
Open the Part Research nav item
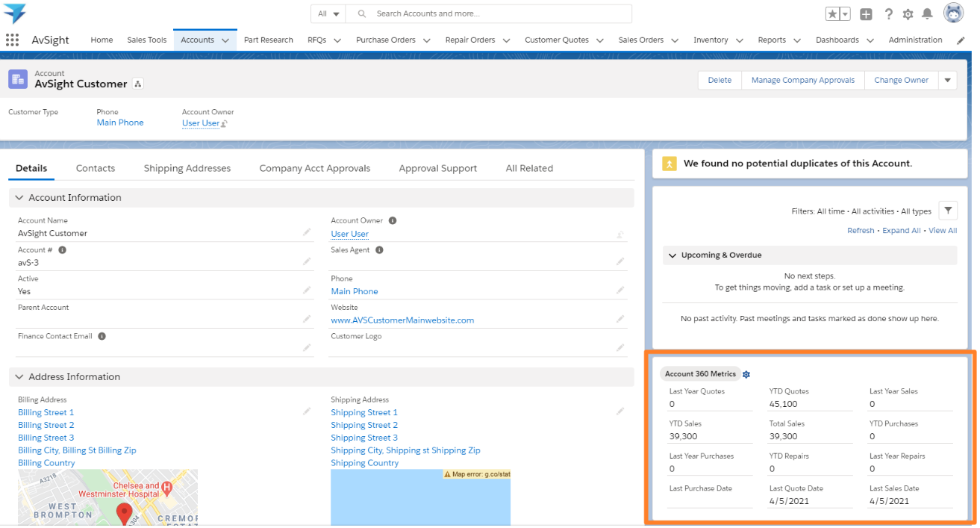[268, 40]
